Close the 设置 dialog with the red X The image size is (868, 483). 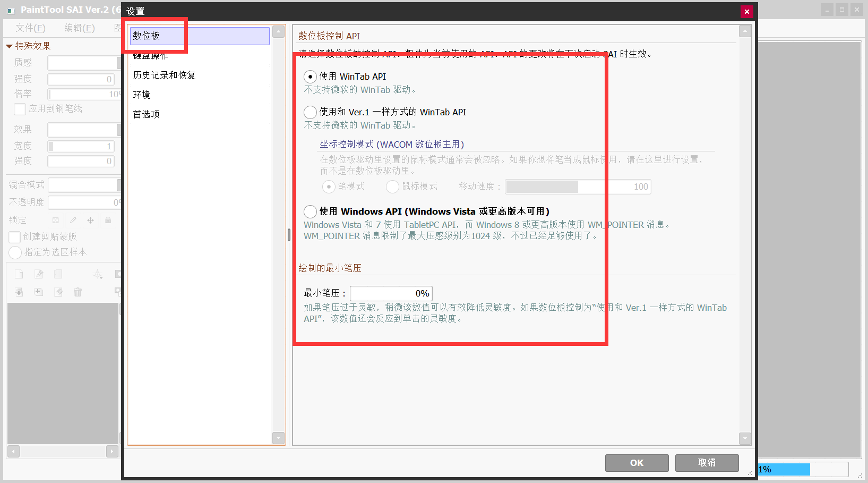[747, 12]
